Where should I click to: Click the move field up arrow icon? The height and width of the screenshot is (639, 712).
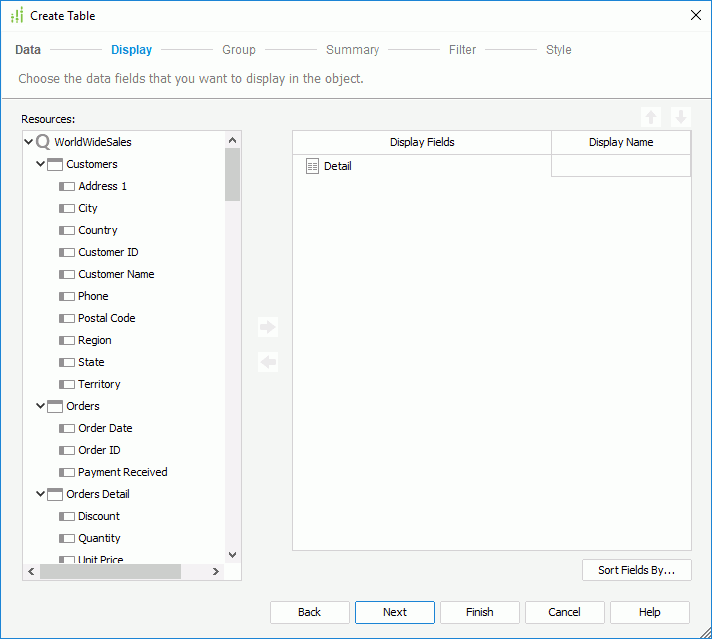click(x=651, y=117)
